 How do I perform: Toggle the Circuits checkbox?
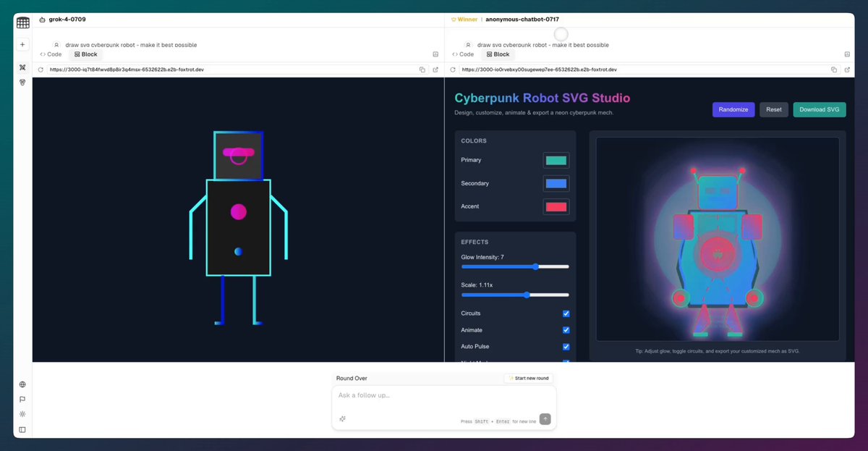click(566, 313)
